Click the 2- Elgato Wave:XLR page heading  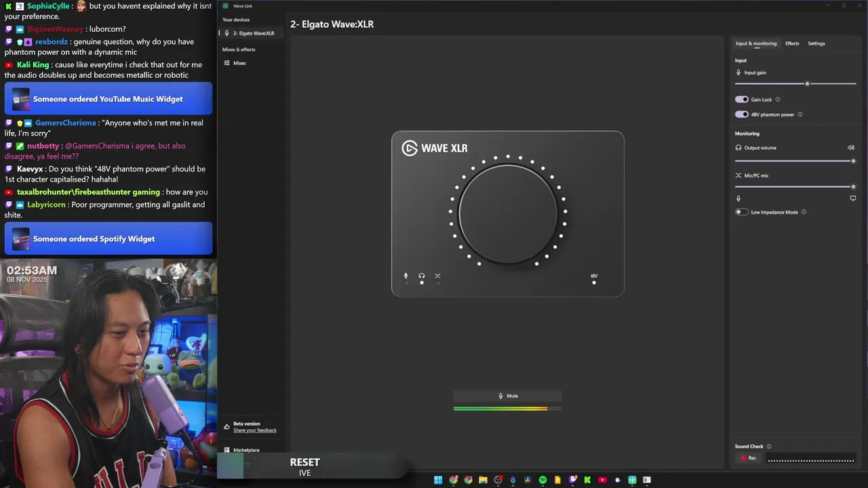click(332, 24)
